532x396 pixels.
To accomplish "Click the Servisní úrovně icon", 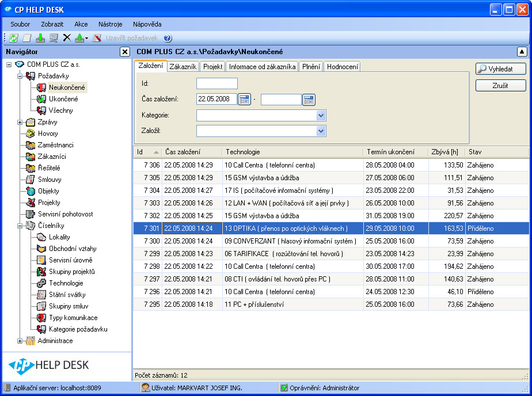I will tap(41, 260).
